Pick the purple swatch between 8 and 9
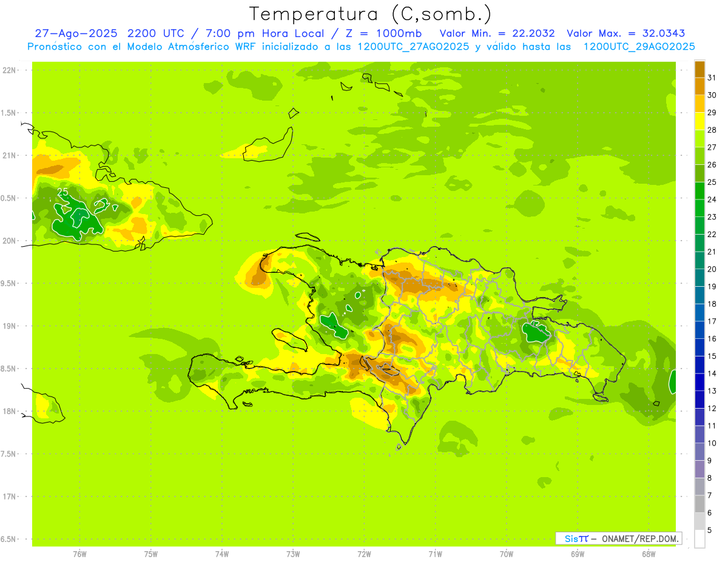 (699, 470)
